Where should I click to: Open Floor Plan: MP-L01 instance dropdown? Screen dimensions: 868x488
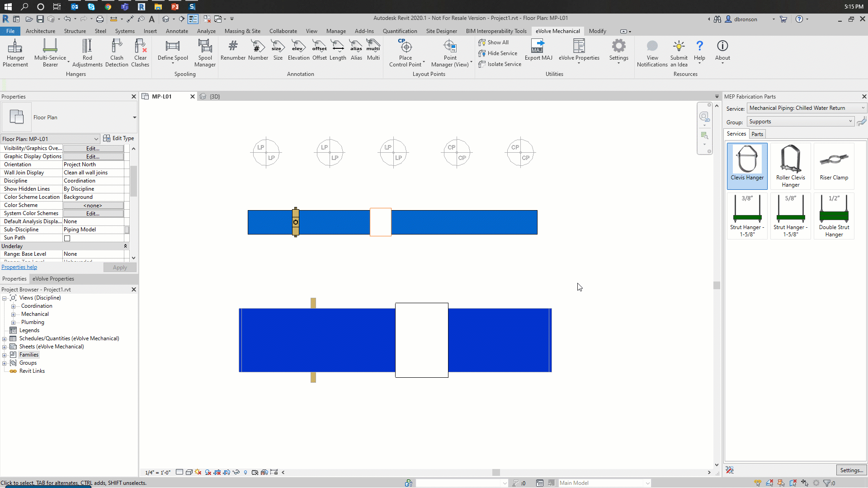[x=50, y=139]
